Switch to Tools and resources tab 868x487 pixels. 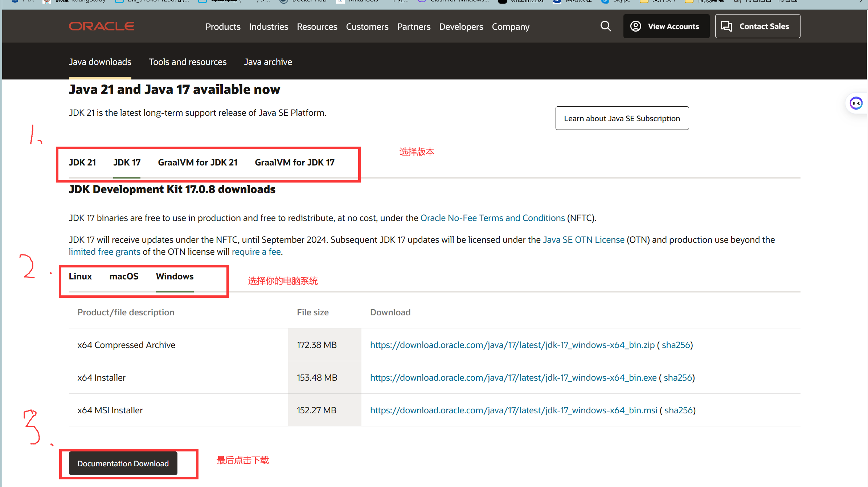(x=188, y=62)
